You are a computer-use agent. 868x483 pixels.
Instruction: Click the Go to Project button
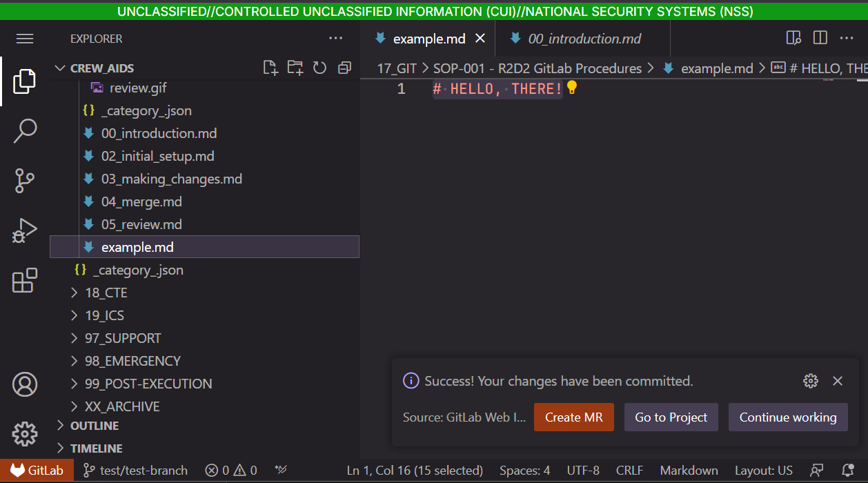point(671,417)
